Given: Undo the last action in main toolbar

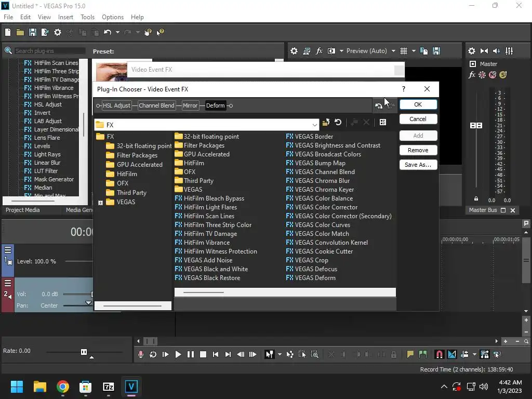Looking at the screenshot, I should 108,32.
